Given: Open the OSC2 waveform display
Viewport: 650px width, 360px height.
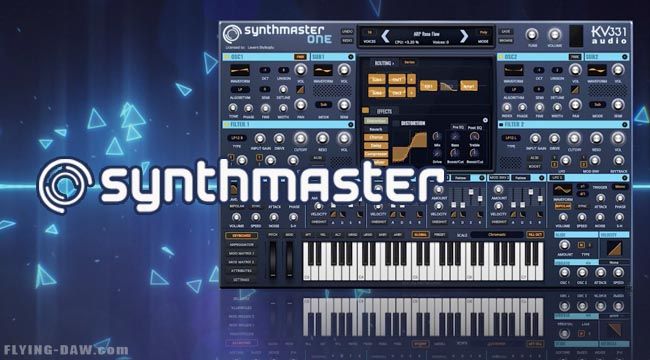Looking at the screenshot, I should pyautogui.click(x=514, y=70).
